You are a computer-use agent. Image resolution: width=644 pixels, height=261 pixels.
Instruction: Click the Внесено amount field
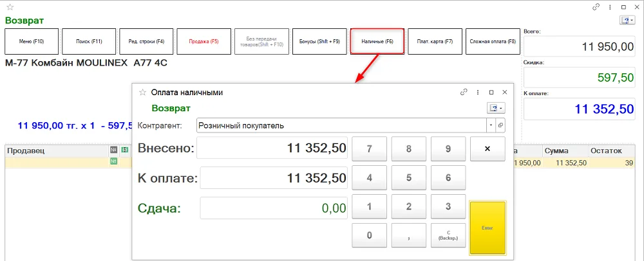272,148
